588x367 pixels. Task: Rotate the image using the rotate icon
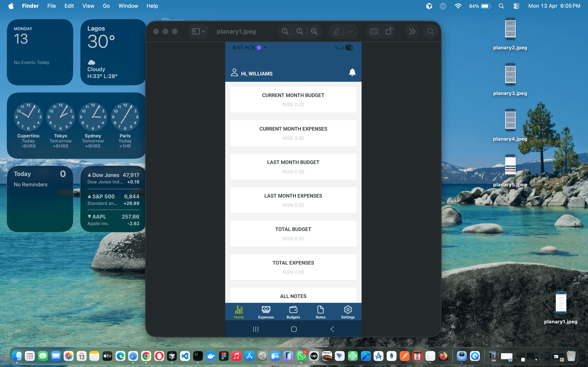click(389, 31)
